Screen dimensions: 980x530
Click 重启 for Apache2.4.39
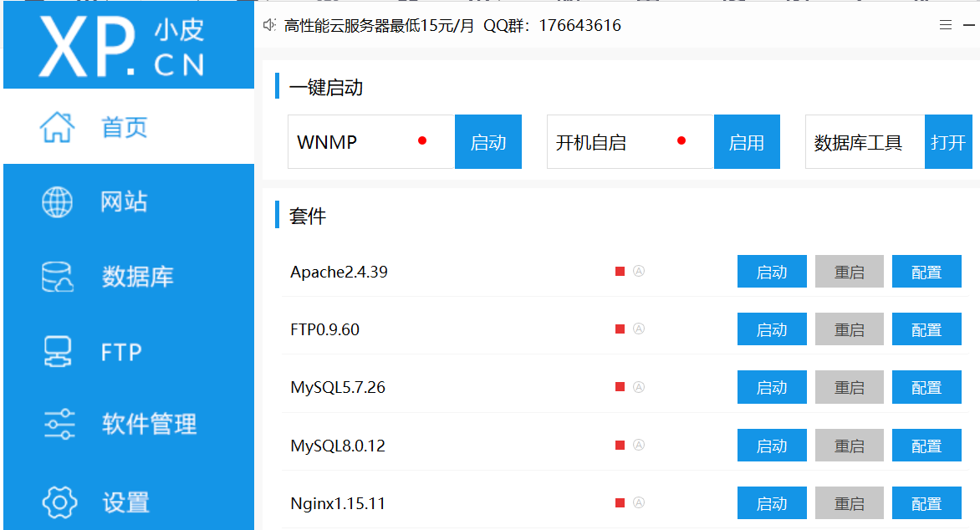coord(850,271)
